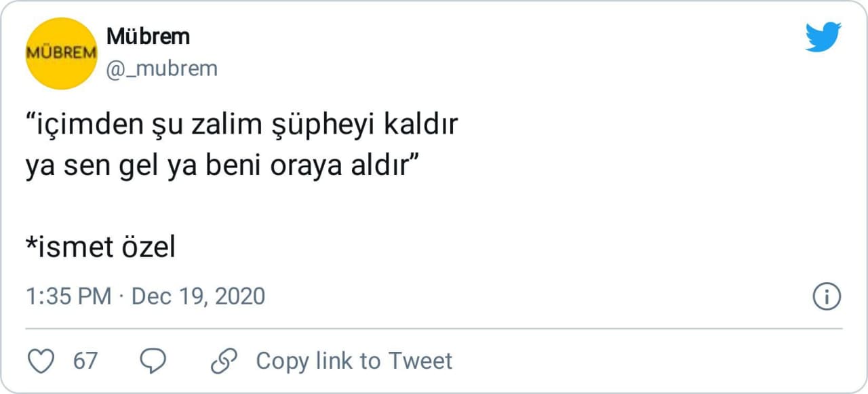Click the Copy link to Tweet text
This screenshot has height=394, width=868.
pos(353,361)
